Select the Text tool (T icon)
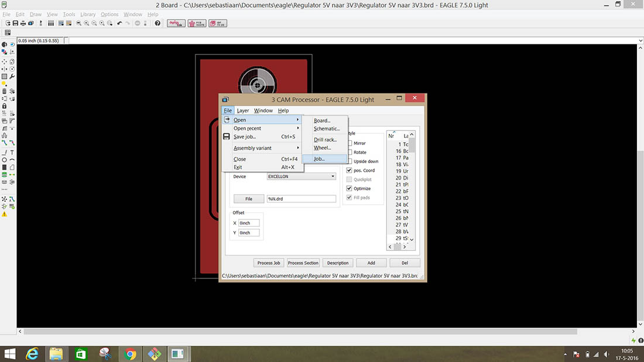The width and height of the screenshot is (644, 362). (x=12, y=152)
